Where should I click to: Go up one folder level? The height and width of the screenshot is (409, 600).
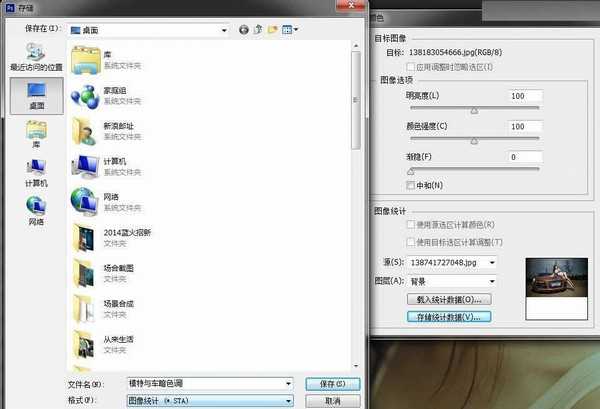click(259, 31)
